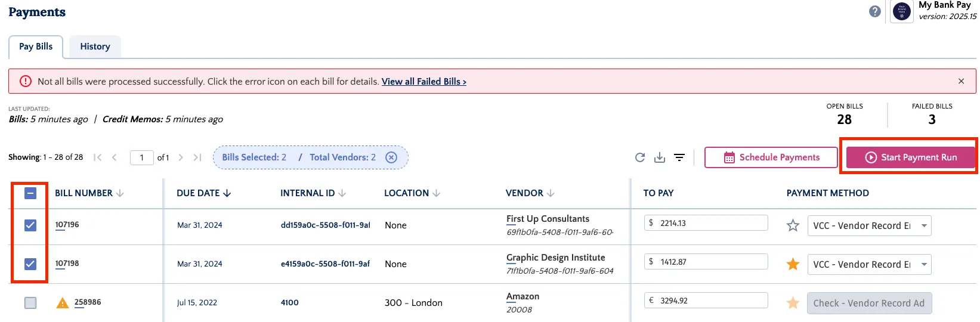980x322 pixels.
Task: Click Check - Vendor Record payment method for Amazon
Action: tap(869, 303)
